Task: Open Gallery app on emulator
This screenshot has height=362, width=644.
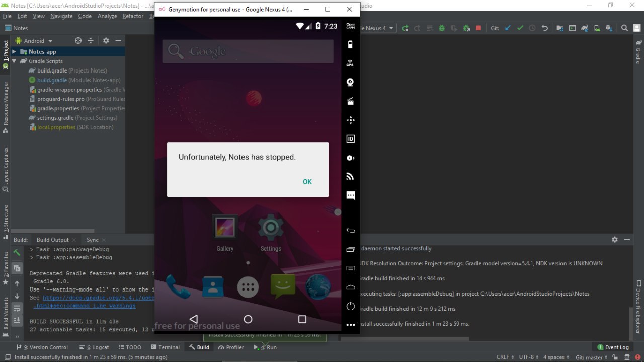Action: (225, 234)
